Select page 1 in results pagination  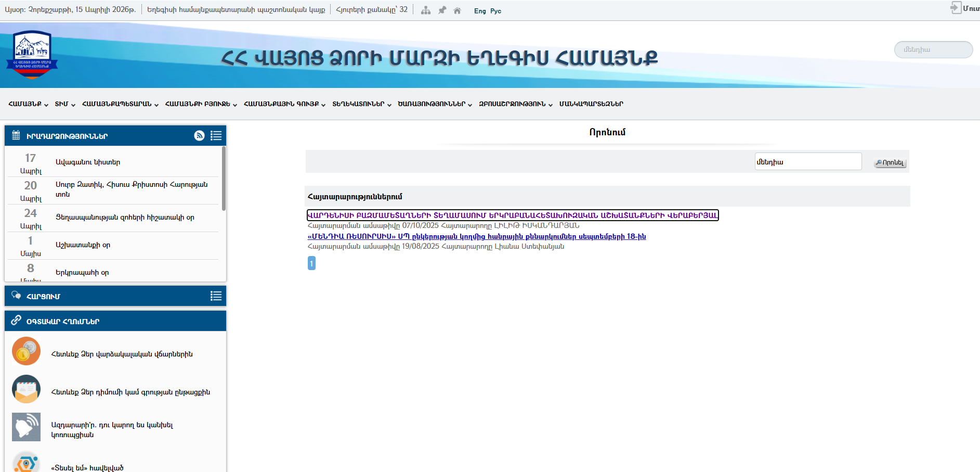(311, 263)
